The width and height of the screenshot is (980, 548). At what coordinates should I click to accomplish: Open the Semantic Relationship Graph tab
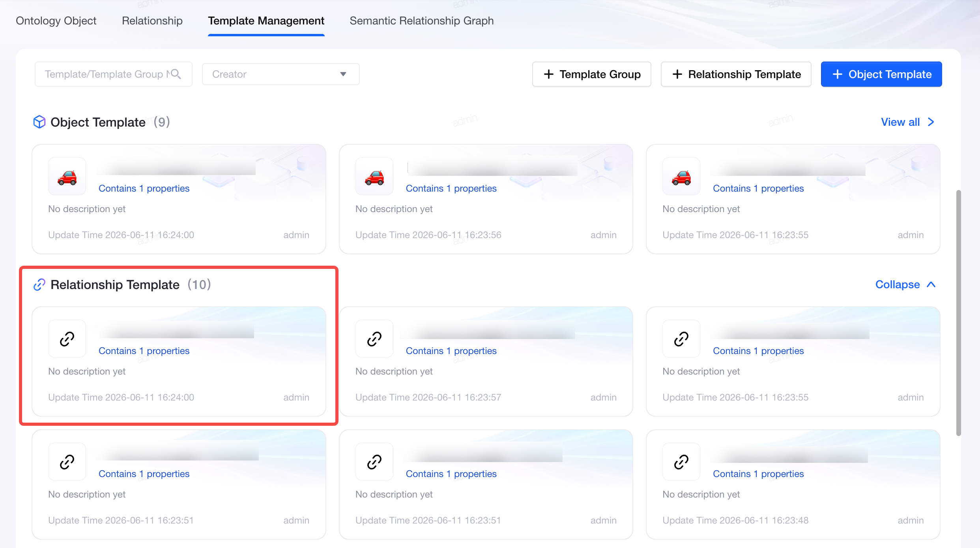422,21
